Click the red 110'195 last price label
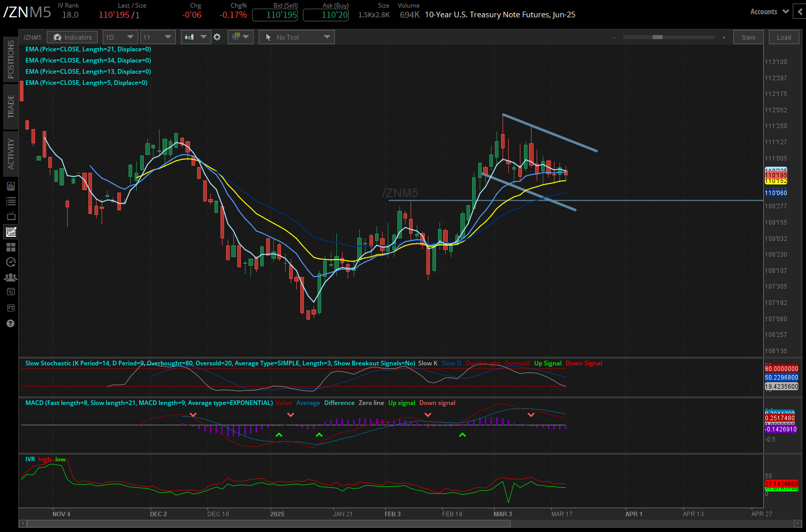 (x=776, y=175)
